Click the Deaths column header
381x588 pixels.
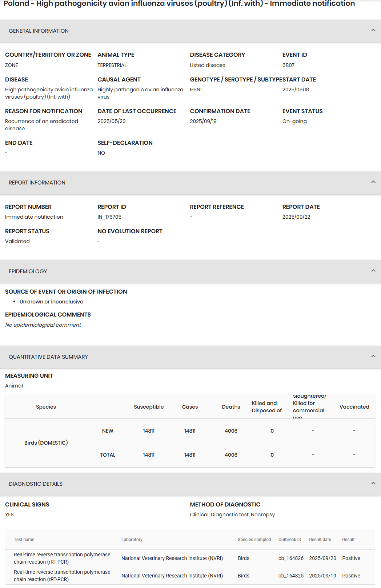click(231, 407)
